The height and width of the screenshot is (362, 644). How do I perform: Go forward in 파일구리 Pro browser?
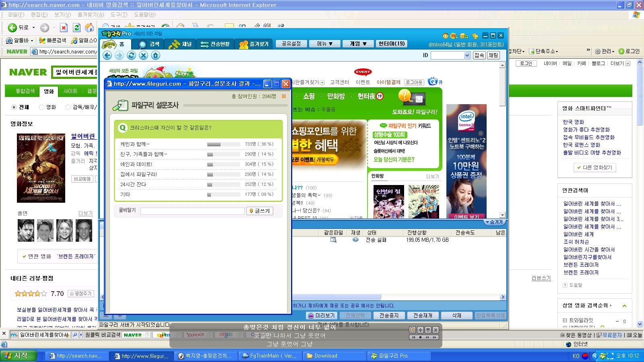[x=120, y=56]
